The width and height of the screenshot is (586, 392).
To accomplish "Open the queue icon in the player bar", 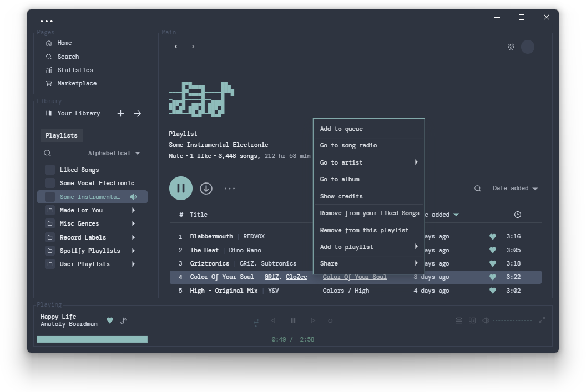I will point(459,320).
